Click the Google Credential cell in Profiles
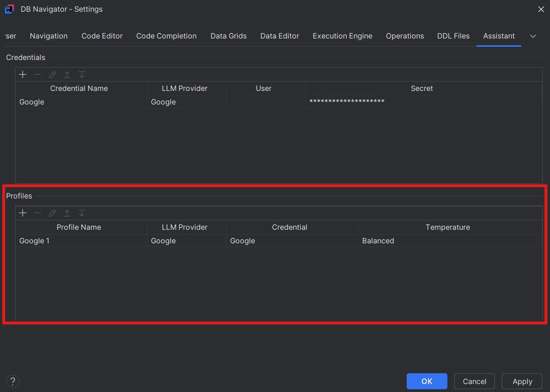 coord(292,241)
